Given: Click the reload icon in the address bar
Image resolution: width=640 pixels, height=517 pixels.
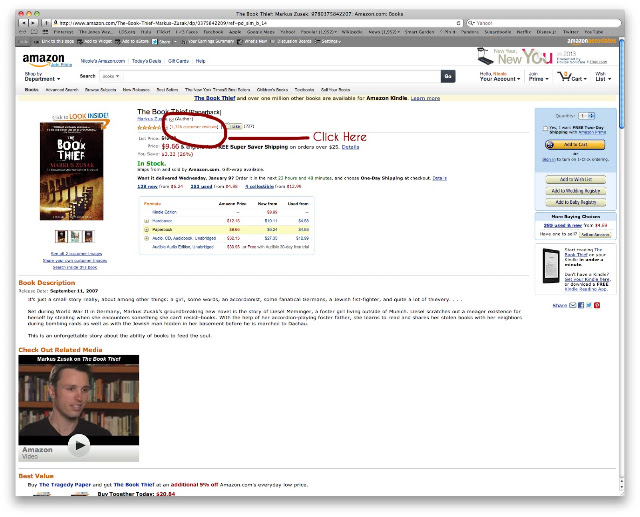Looking at the screenshot, I should (458, 23).
